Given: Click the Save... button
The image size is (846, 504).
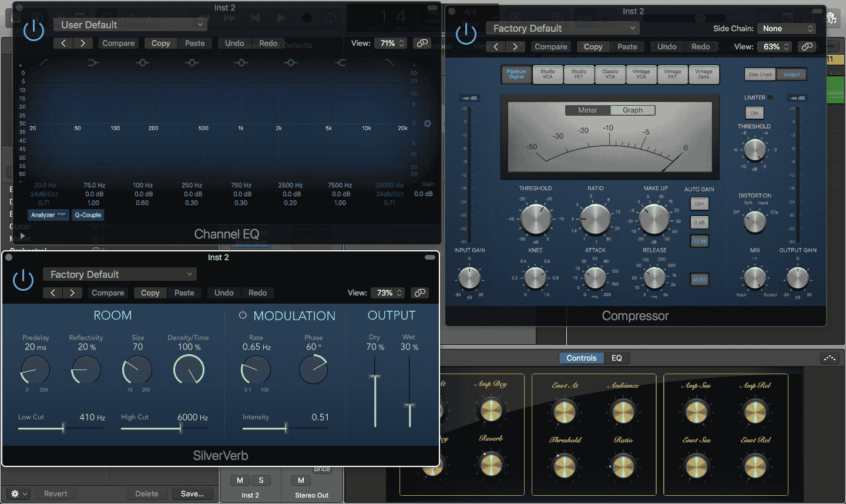Looking at the screenshot, I should point(193,494).
